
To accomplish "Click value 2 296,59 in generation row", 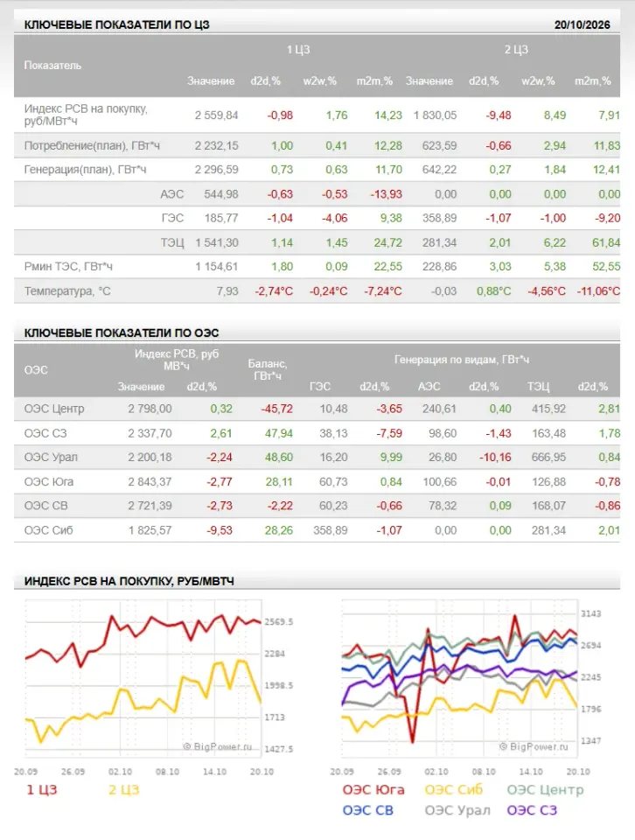I will [216, 170].
